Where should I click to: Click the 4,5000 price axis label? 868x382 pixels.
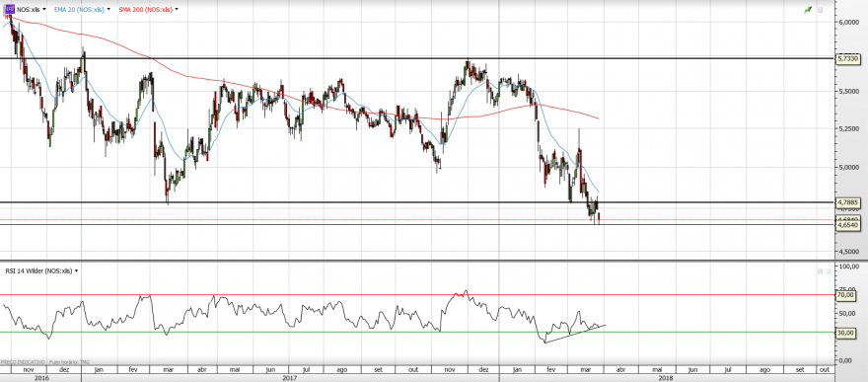click(848, 252)
